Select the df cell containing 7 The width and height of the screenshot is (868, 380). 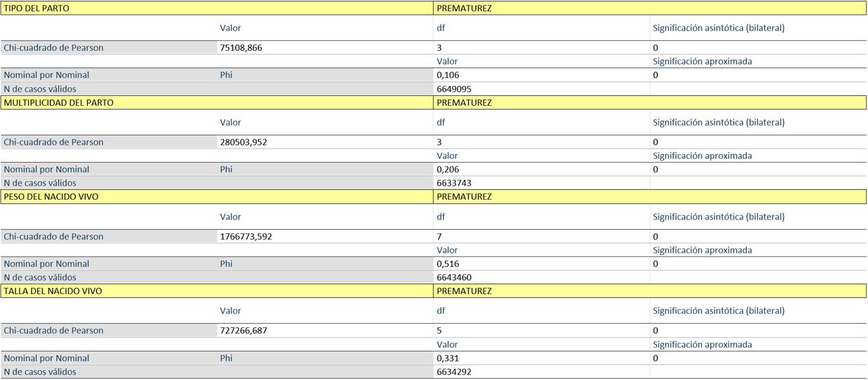click(x=440, y=237)
